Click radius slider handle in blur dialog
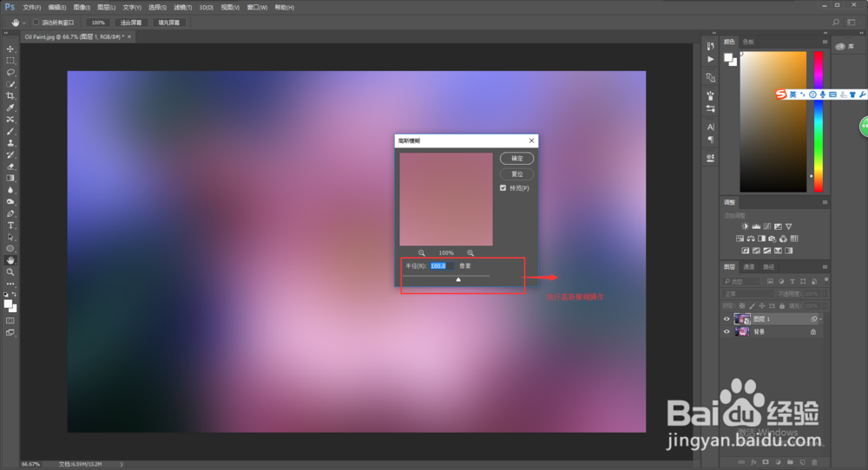 point(457,280)
